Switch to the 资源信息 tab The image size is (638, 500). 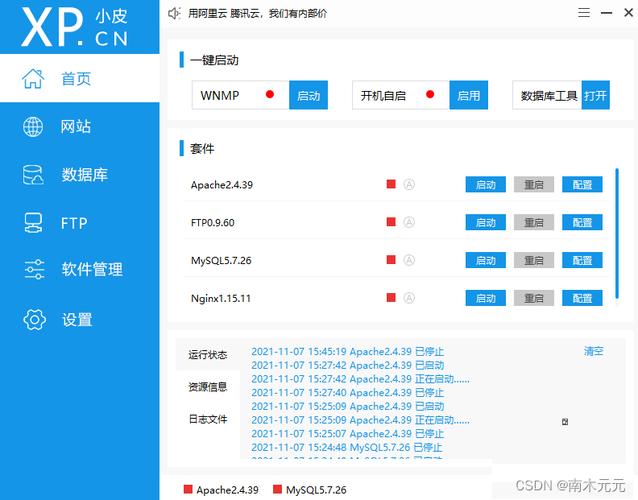(x=208, y=386)
